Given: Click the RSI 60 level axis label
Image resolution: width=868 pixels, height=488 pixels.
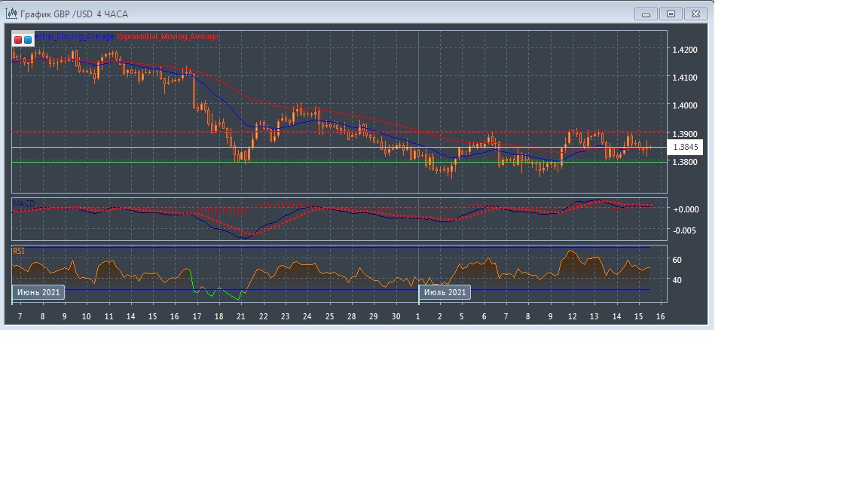Looking at the screenshot, I should (x=677, y=260).
